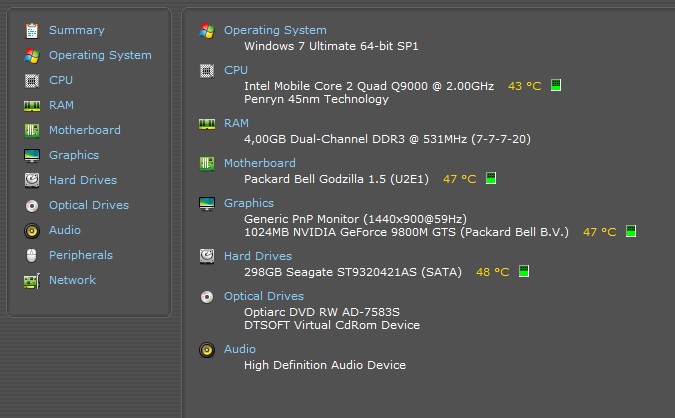The image size is (675, 418).
Task: Click the Peripherals mouse icon in sidebar
Action: pyautogui.click(x=32, y=255)
